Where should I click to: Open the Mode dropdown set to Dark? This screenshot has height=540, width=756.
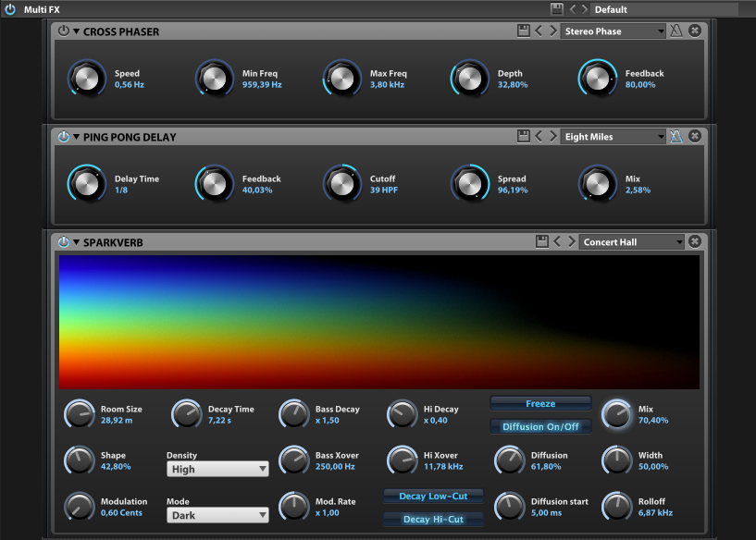tap(217, 515)
